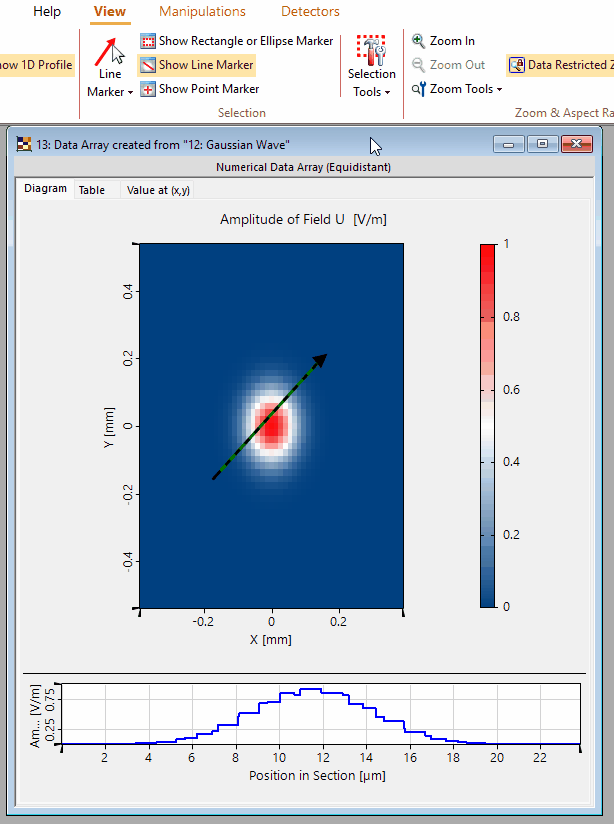Close the Data Array document window
Screen dimensions: 614x824
(577, 144)
